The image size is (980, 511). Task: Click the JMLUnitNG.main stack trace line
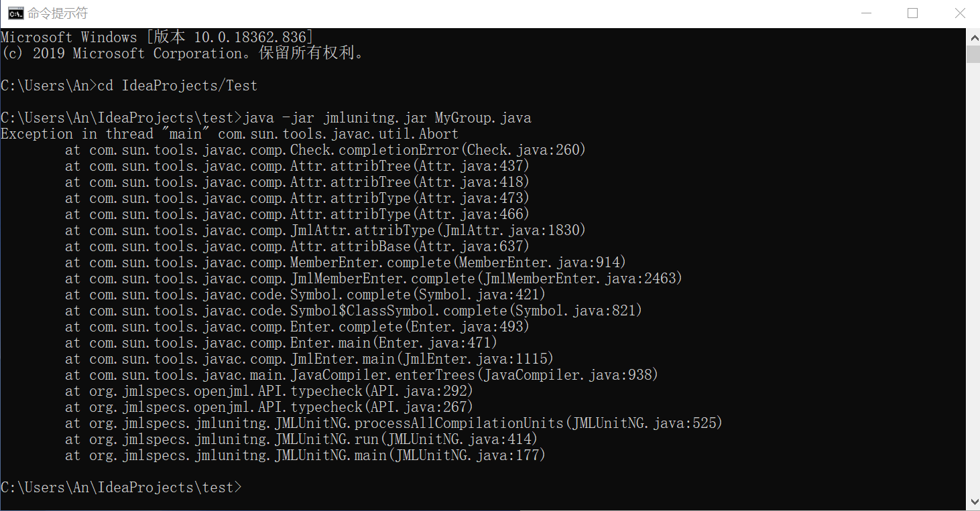point(305,455)
